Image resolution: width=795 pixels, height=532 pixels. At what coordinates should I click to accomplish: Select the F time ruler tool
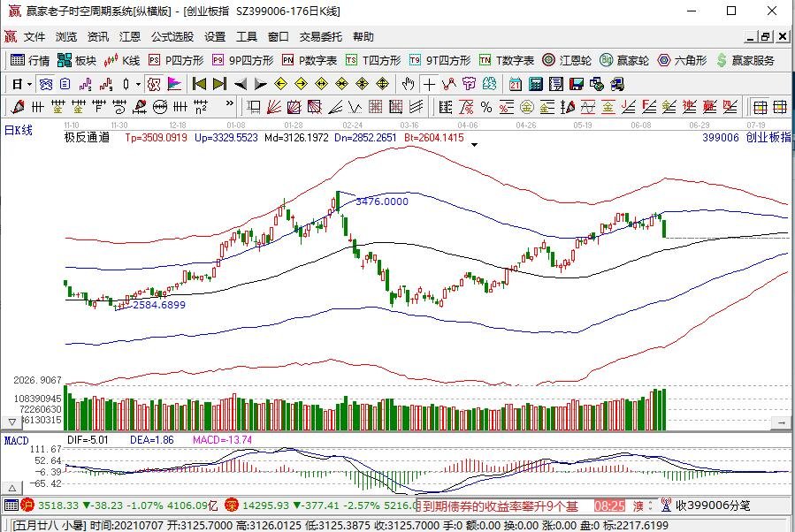click(x=98, y=107)
